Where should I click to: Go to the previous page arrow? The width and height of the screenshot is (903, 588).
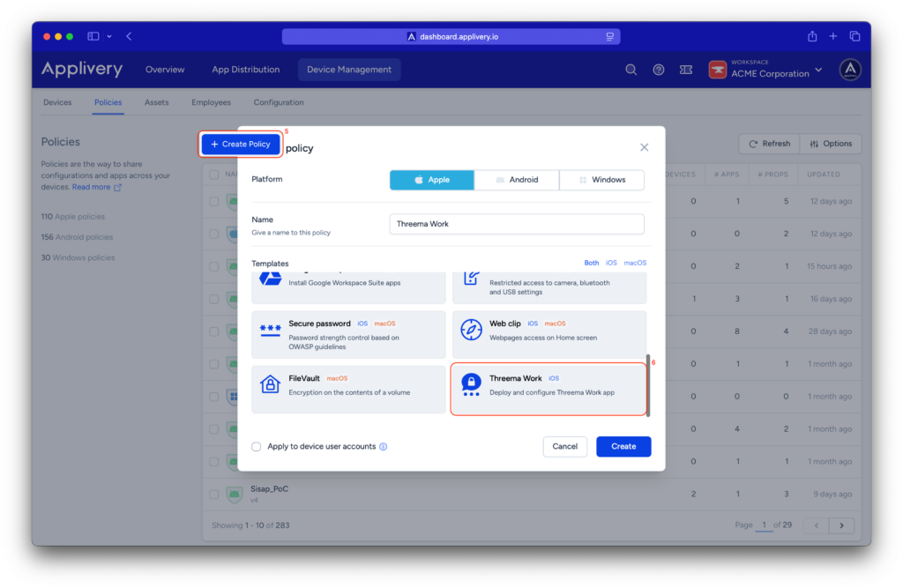coord(817,525)
